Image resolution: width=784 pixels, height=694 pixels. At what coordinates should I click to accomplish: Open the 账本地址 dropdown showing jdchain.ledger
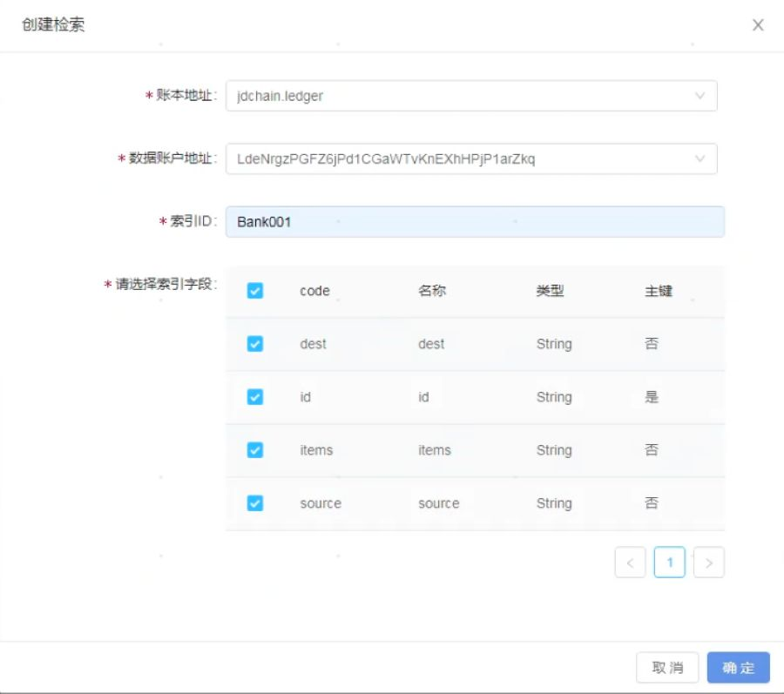click(x=471, y=96)
